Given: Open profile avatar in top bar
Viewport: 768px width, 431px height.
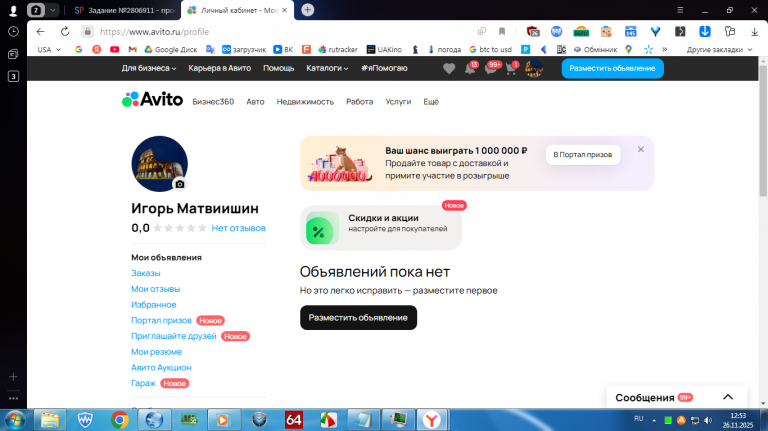Looking at the screenshot, I should click(534, 69).
